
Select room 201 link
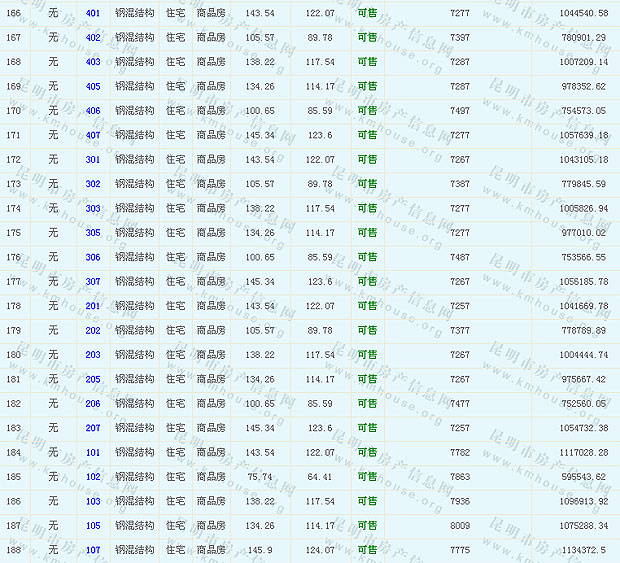click(93, 306)
